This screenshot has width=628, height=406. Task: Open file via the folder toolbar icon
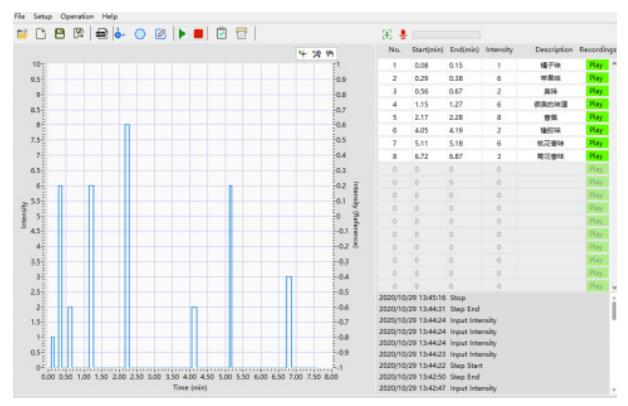pos(22,34)
